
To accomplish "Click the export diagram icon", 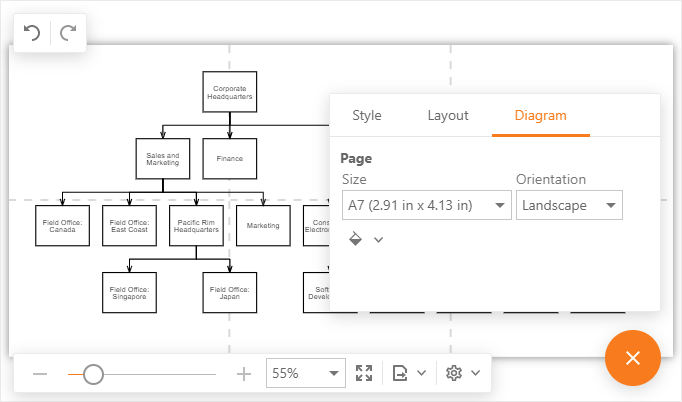I will 400,373.
